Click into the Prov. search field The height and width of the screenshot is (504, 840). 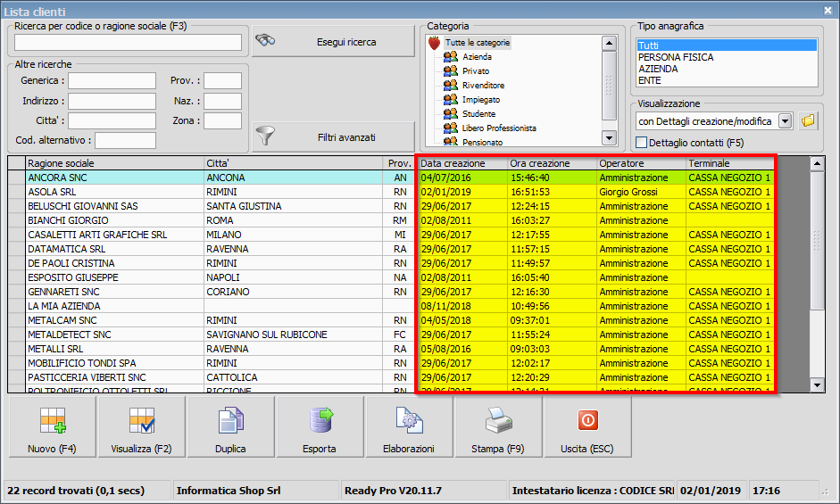pyautogui.click(x=222, y=80)
